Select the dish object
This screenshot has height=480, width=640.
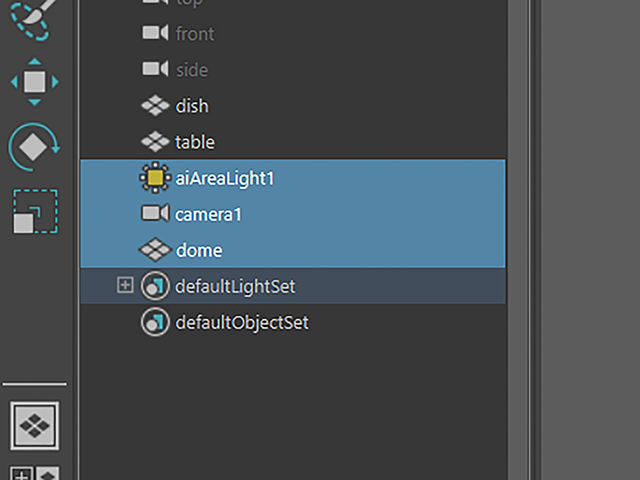click(x=293, y=106)
